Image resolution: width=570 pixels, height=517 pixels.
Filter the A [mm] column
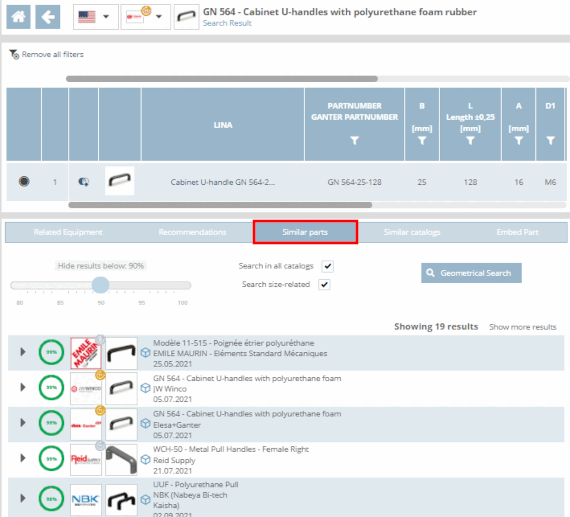point(519,140)
